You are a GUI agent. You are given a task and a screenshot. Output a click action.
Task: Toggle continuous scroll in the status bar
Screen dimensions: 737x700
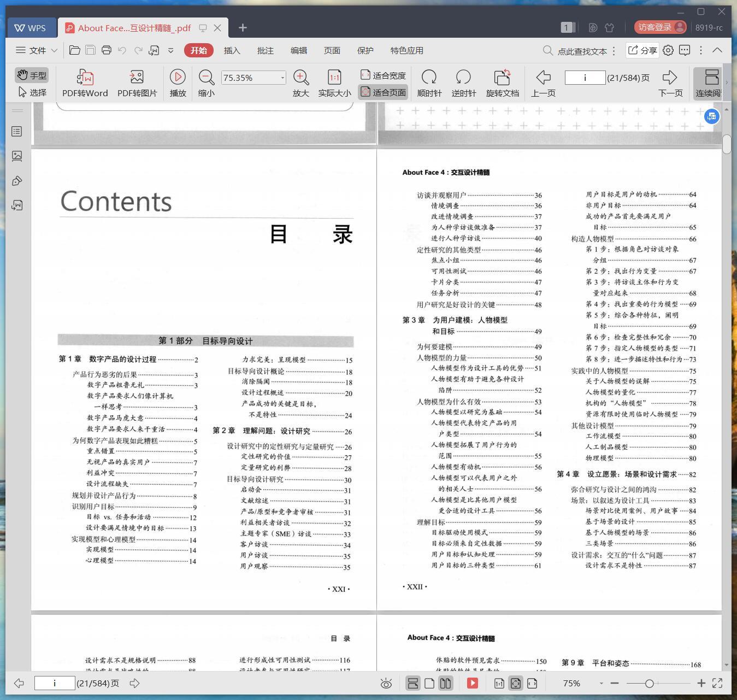tap(413, 683)
